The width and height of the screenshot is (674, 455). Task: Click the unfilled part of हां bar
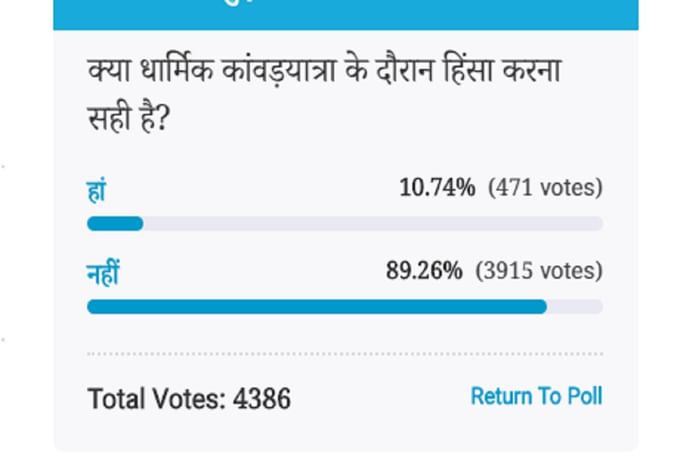(372, 223)
